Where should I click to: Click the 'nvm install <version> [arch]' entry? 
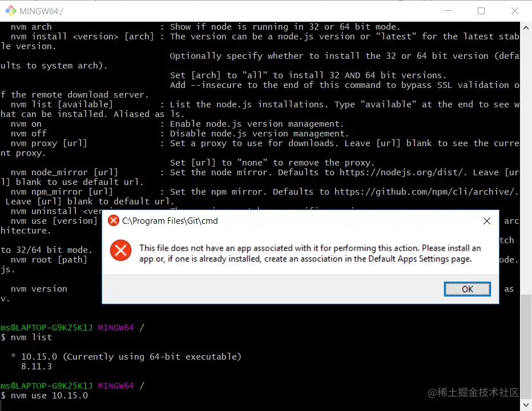(x=82, y=37)
